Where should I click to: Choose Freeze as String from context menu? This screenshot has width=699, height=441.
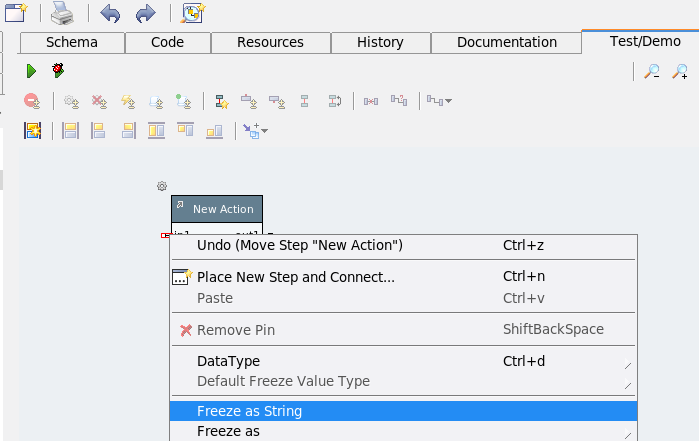[250, 411]
